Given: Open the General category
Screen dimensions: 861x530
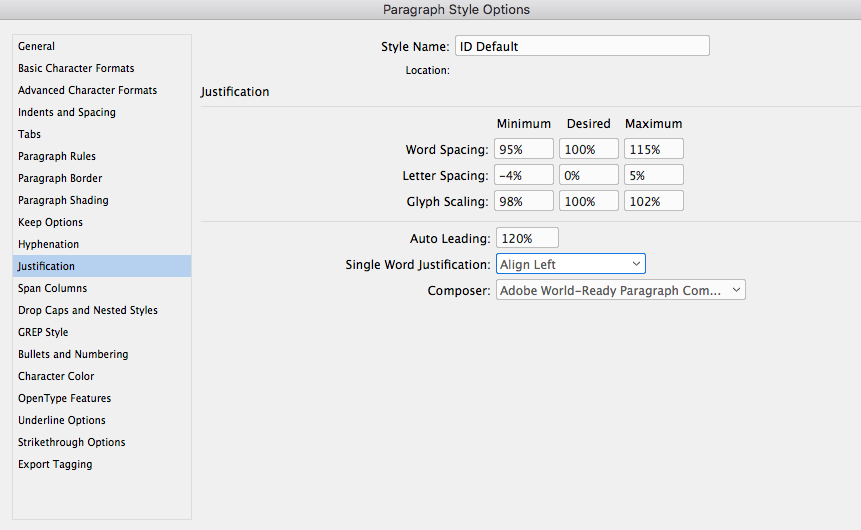Looking at the screenshot, I should (x=102, y=46).
